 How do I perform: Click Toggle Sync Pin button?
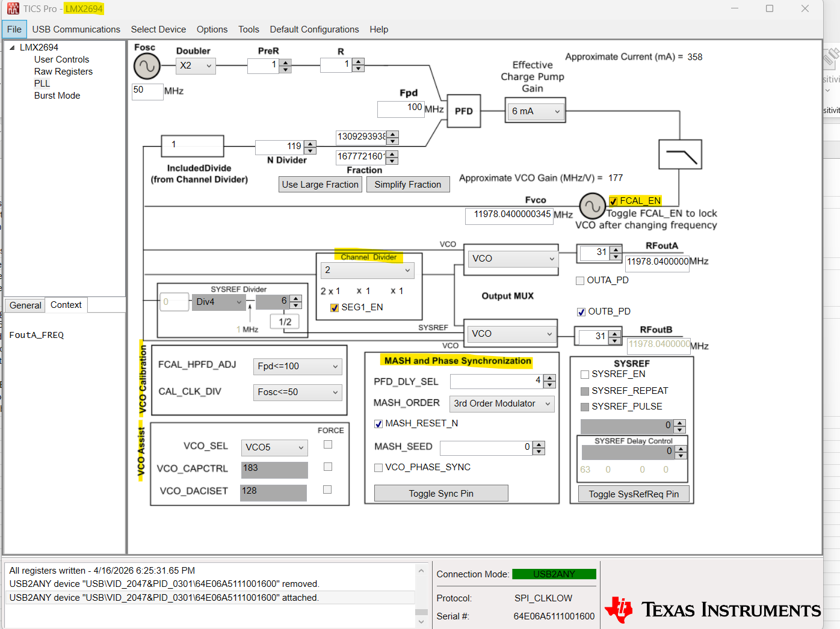[441, 494]
